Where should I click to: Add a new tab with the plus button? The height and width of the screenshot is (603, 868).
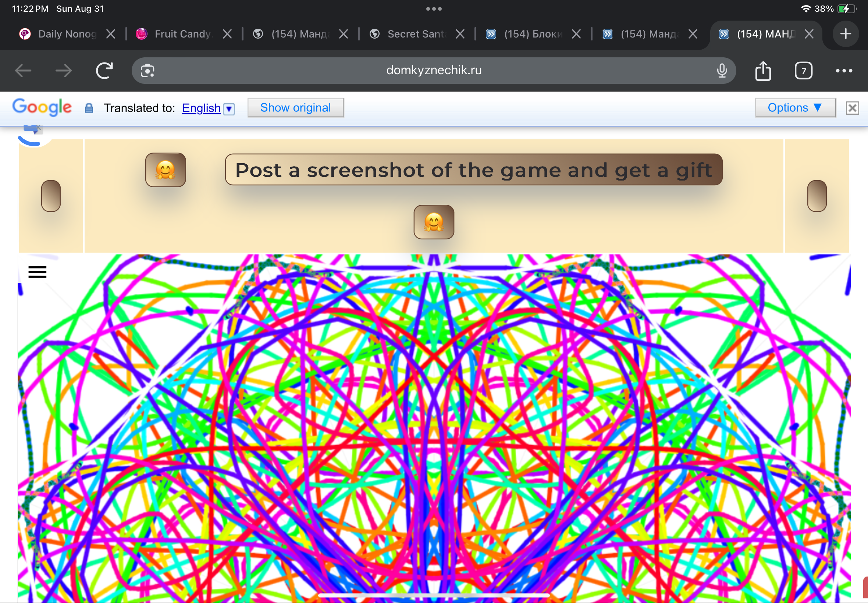[846, 34]
